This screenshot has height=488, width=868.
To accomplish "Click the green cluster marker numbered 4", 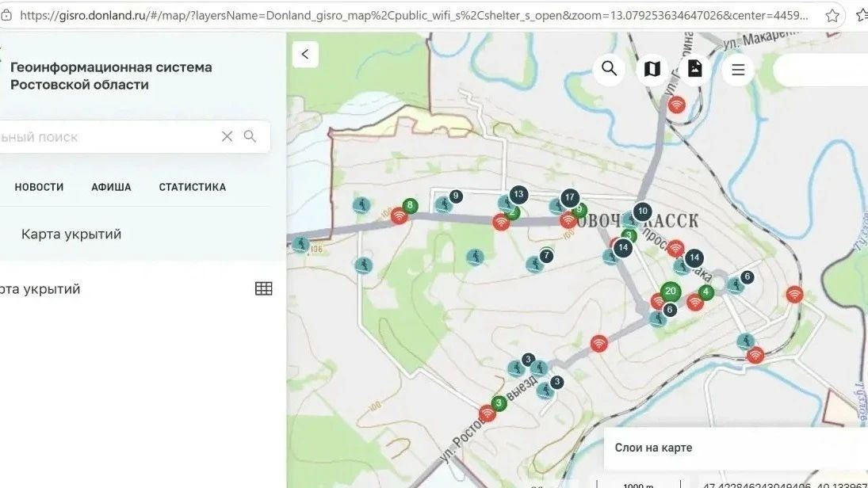I will (705, 292).
